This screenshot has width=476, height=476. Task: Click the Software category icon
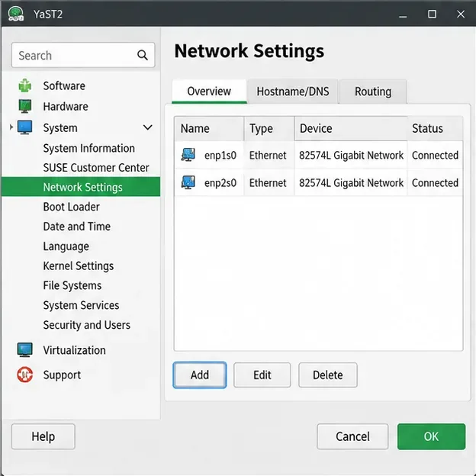tap(25, 85)
